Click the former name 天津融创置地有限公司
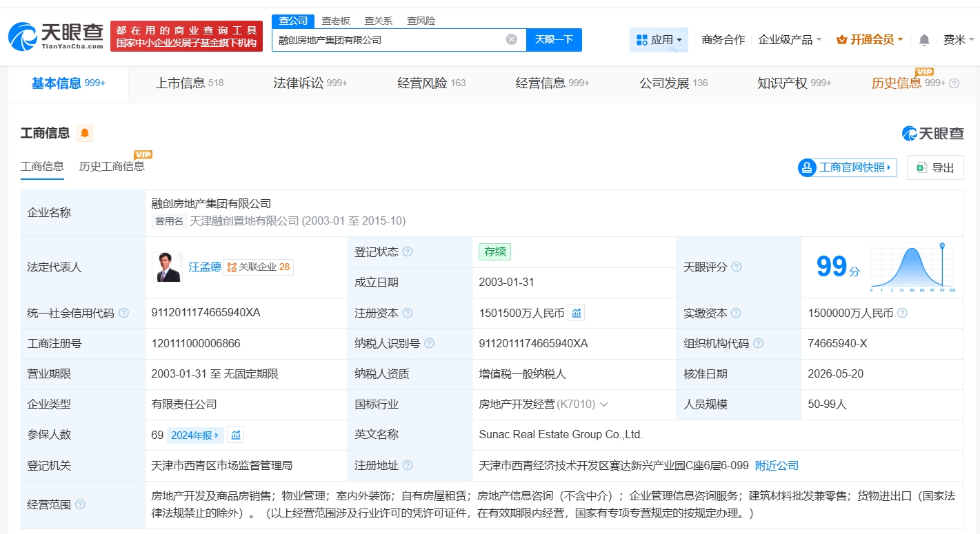The width and height of the screenshot is (980, 534). pyautogui.click(x=244, y=221)
